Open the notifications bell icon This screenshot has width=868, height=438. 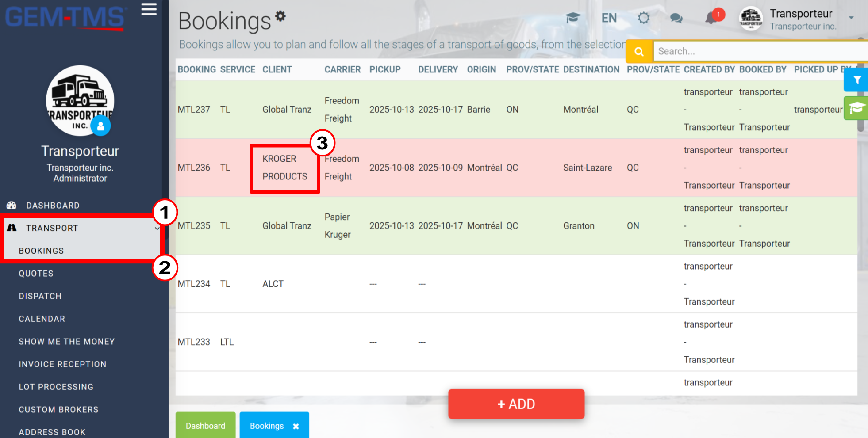pos(711,18)
